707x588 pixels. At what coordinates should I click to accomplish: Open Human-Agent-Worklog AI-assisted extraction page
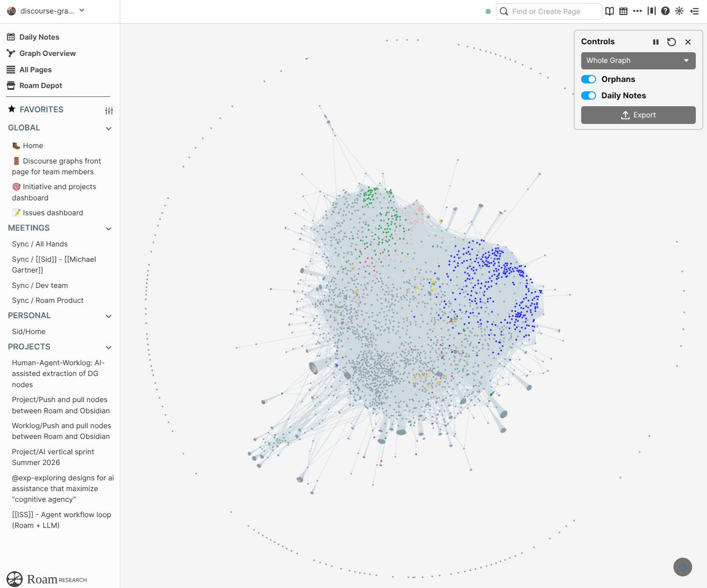pos(58,374)
